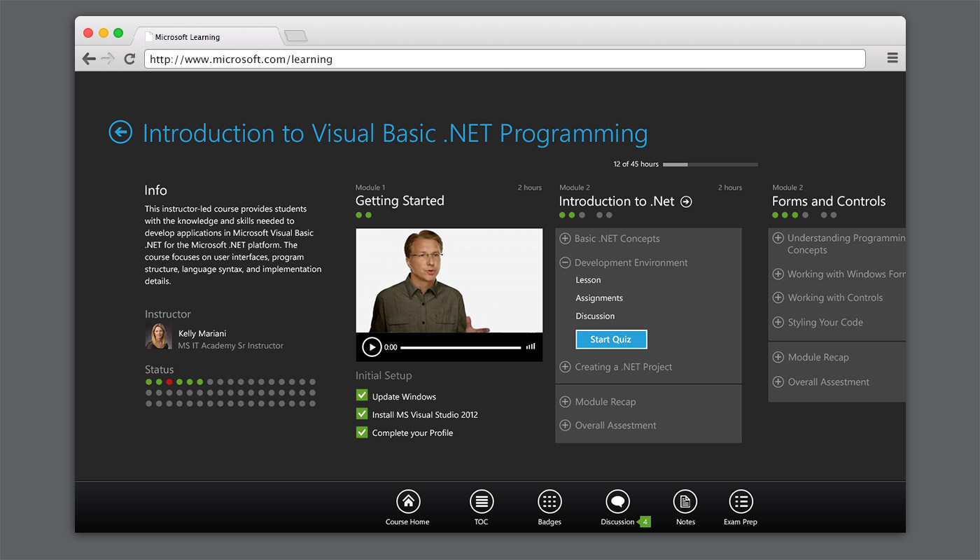Click the browser back arrow

tap(89, 59)
